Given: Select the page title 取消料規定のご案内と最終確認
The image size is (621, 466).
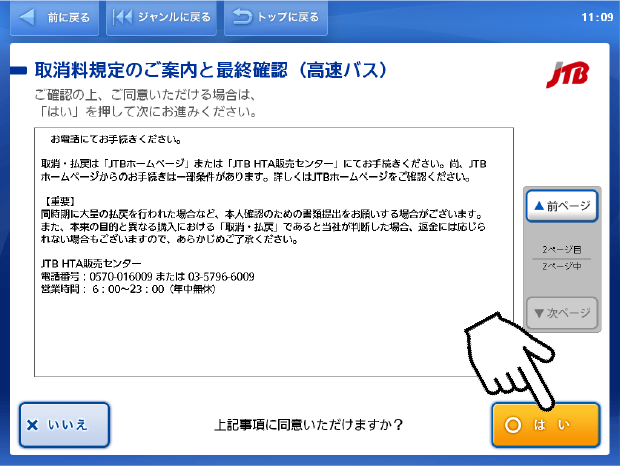Looking at the screenshot, I should tap(210, 70).
